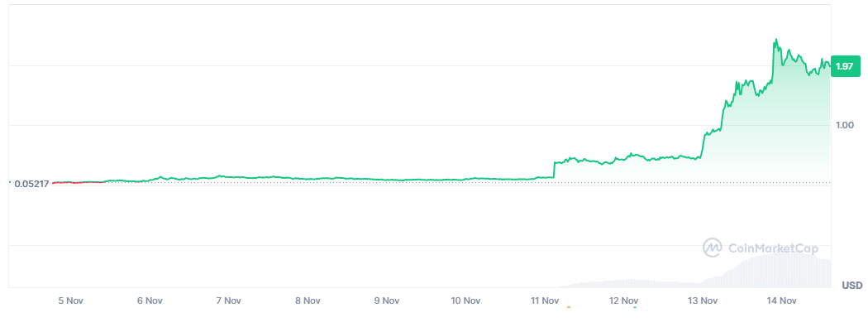The image size is (868, 327).
Task: Click the 11 Nov date label
Action: (x=545, y=301)
